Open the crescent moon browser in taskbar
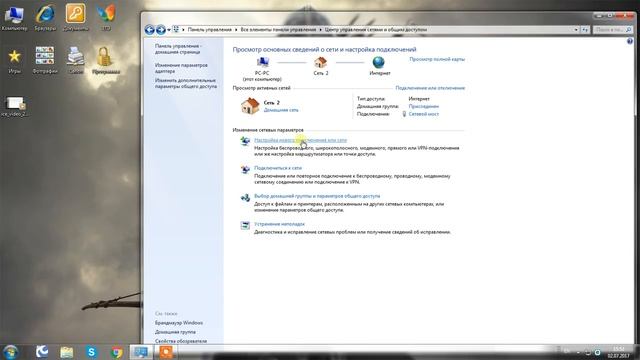This screenshot has width=640, height=360. 42,352
